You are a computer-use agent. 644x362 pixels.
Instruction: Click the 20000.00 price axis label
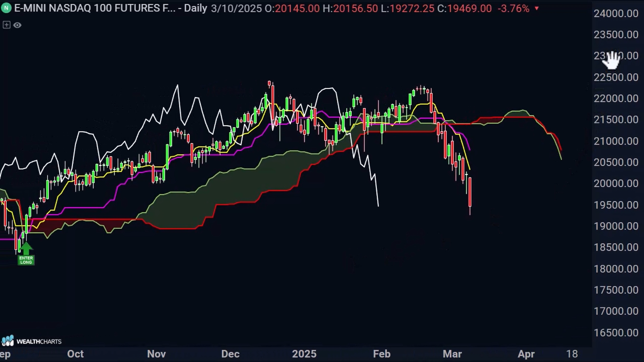point(616,183)
